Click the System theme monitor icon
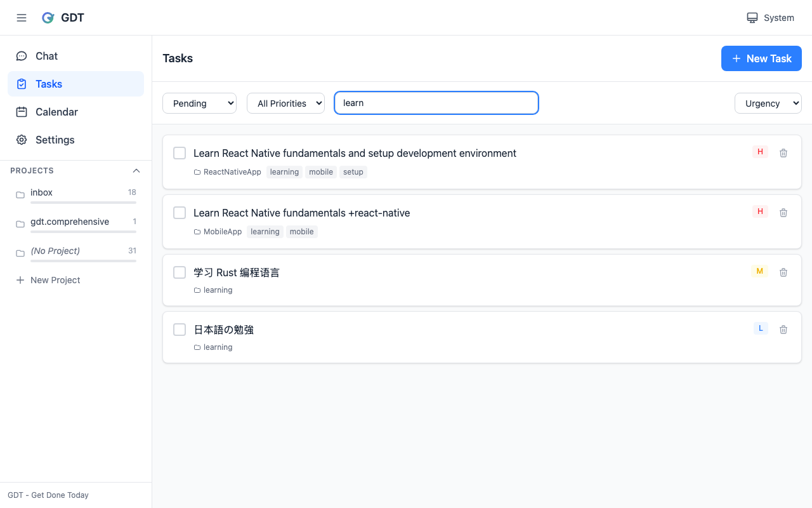This screenshot has width=812, height=508. (x=752, y=18)
